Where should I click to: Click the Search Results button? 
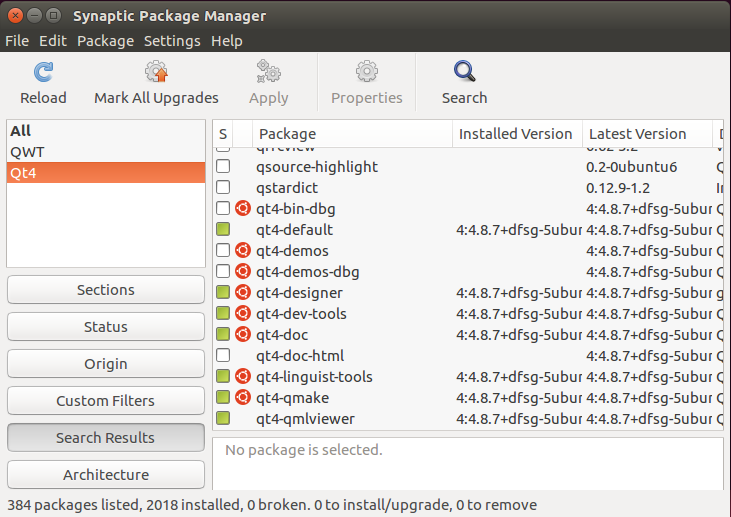tap(106, 437)
